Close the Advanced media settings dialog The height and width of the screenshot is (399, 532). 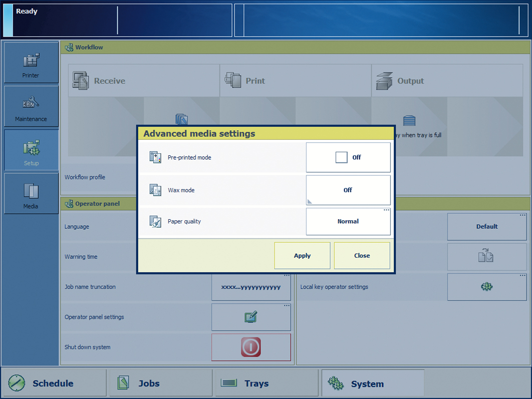362,256
